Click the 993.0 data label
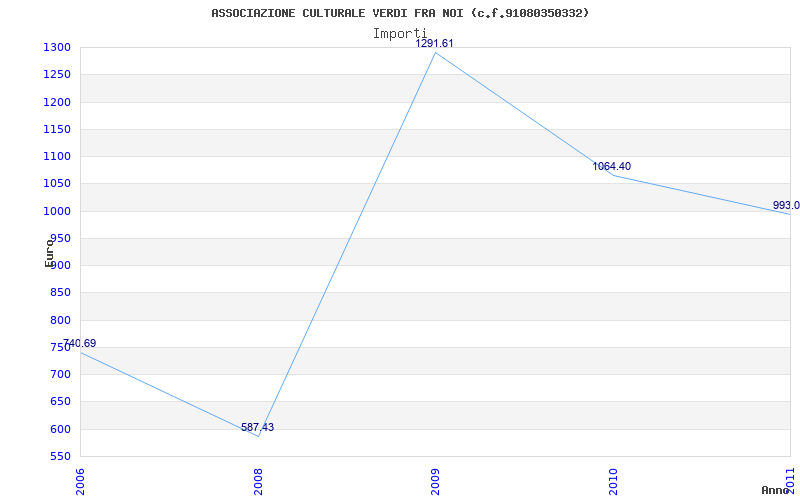The width and height of the screenshot is (800, 500). [x=786, y=206]
